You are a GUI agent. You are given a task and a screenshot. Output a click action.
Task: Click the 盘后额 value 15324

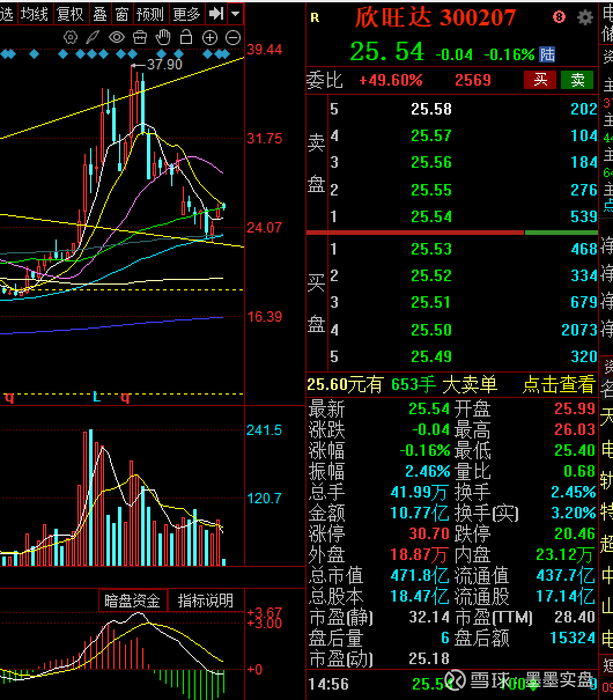(573, 638)
